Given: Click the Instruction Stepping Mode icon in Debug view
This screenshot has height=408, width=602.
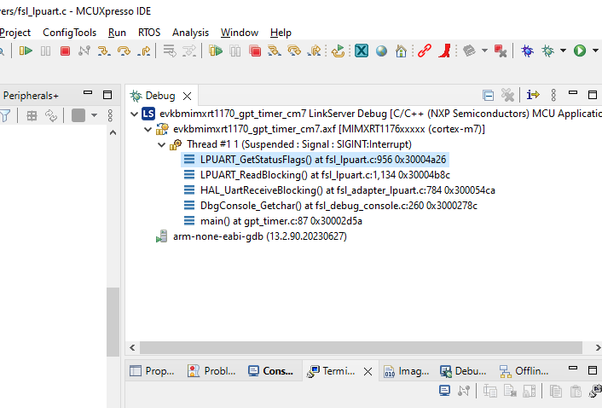Looking at the screenshot, I should [533, 94].
